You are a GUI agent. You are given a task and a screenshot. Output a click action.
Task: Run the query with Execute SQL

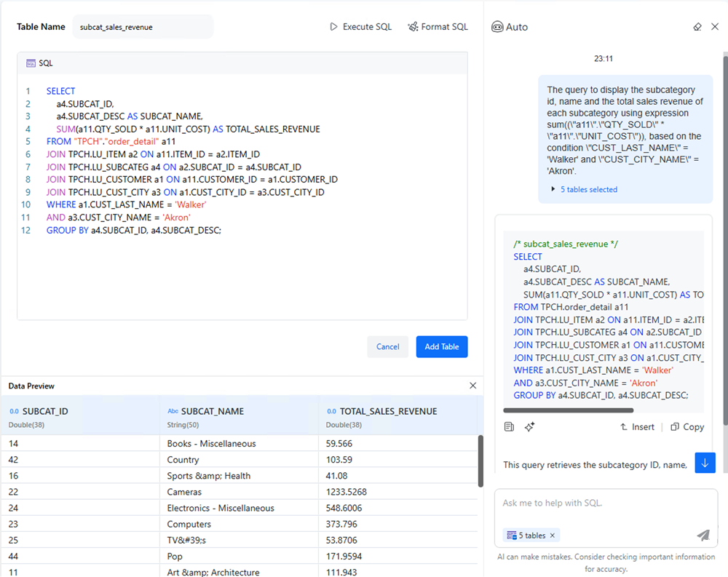coord(360,27)
